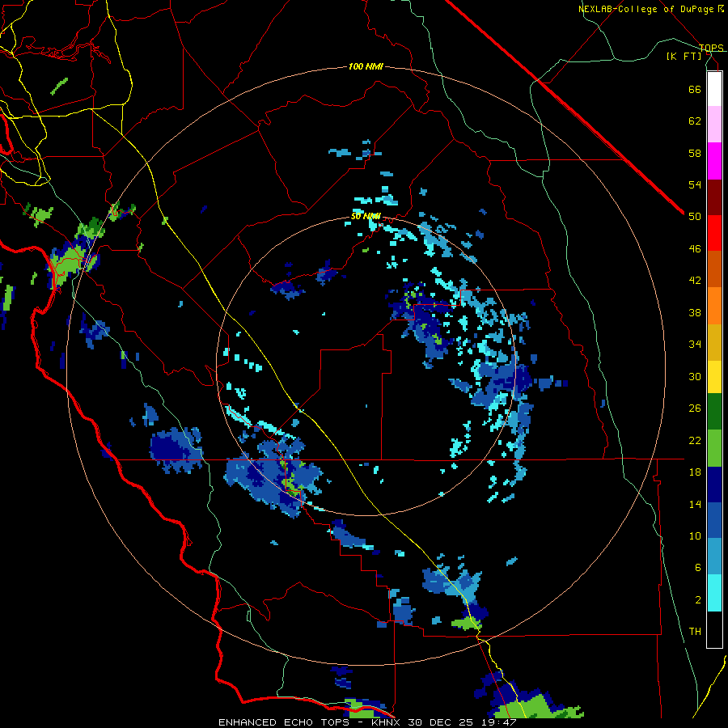Image resolution: width=728 pixels, height=728 pixels.
Task: Click the '22' legend label
Action: pos(695,440)
